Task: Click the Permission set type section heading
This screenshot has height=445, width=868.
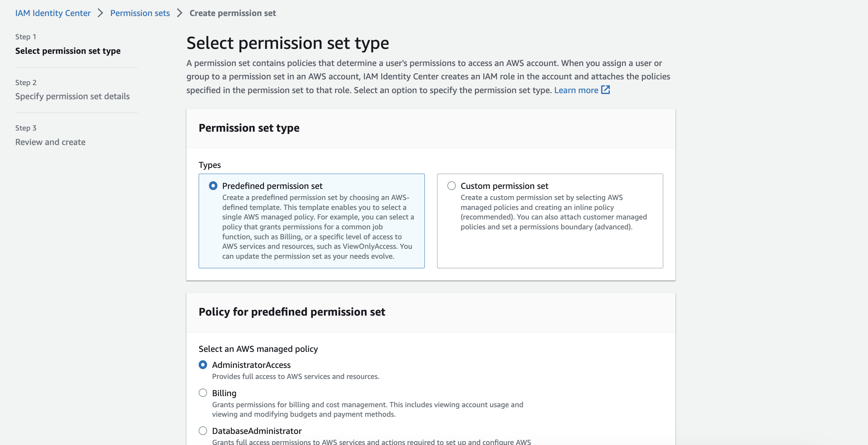Action: (249, 127)
